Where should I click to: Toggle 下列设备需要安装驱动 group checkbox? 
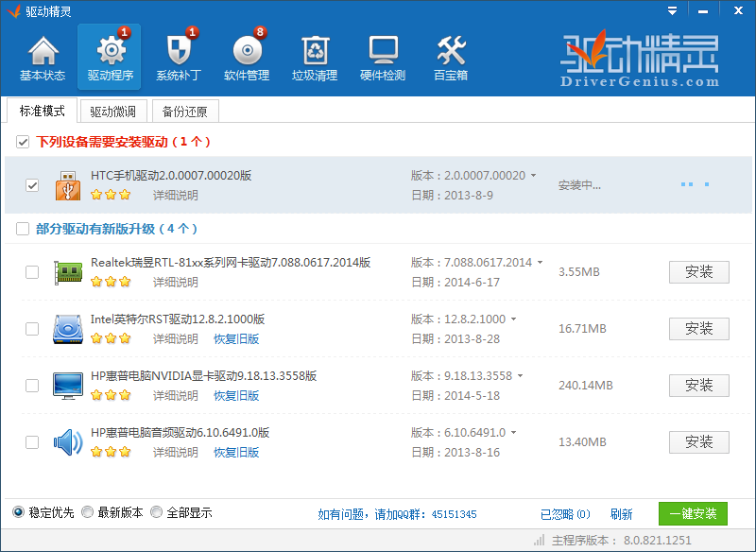23,142
